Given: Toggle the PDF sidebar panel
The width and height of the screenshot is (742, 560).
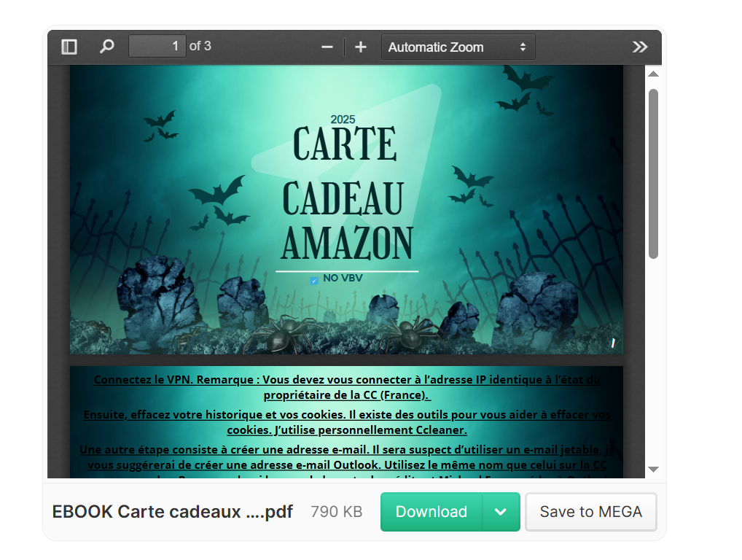Looking at the screenshot, I should pos(69,47).
